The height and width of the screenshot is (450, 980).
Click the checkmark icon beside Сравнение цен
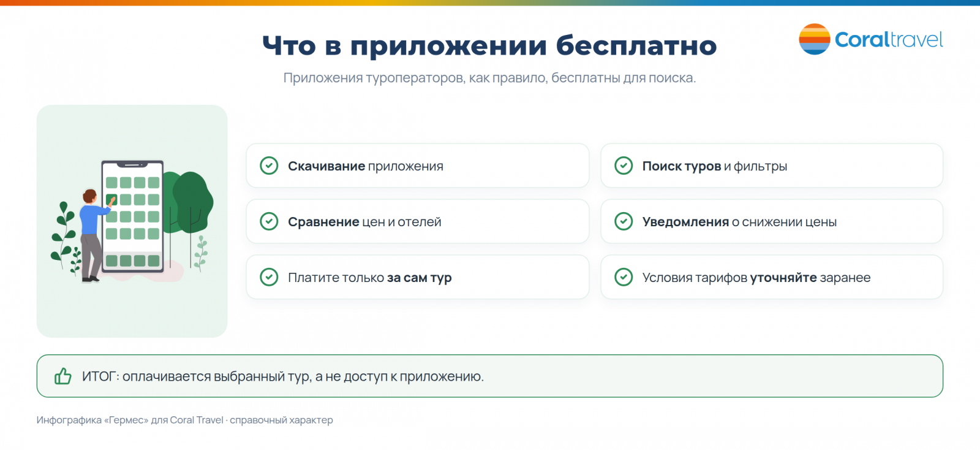[269, 221]
